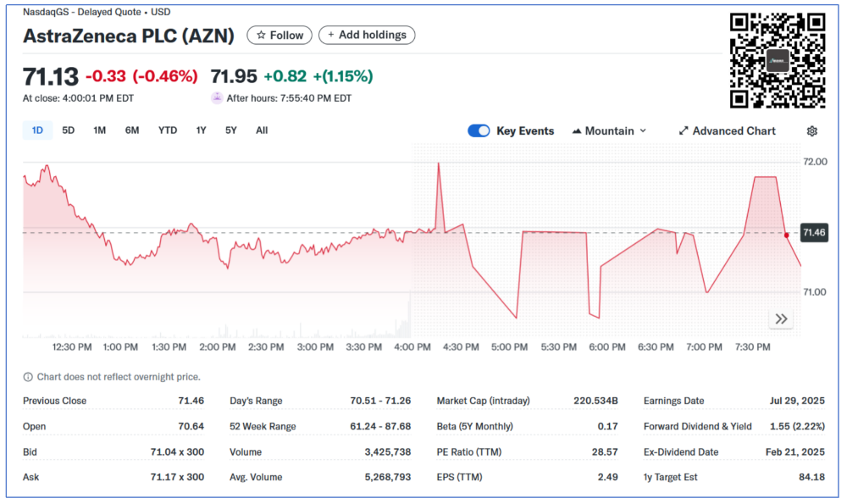847x504 pixels.
Task: Click the +0.82 +(1.15%) after-hours change
Action: coord(318,76)
